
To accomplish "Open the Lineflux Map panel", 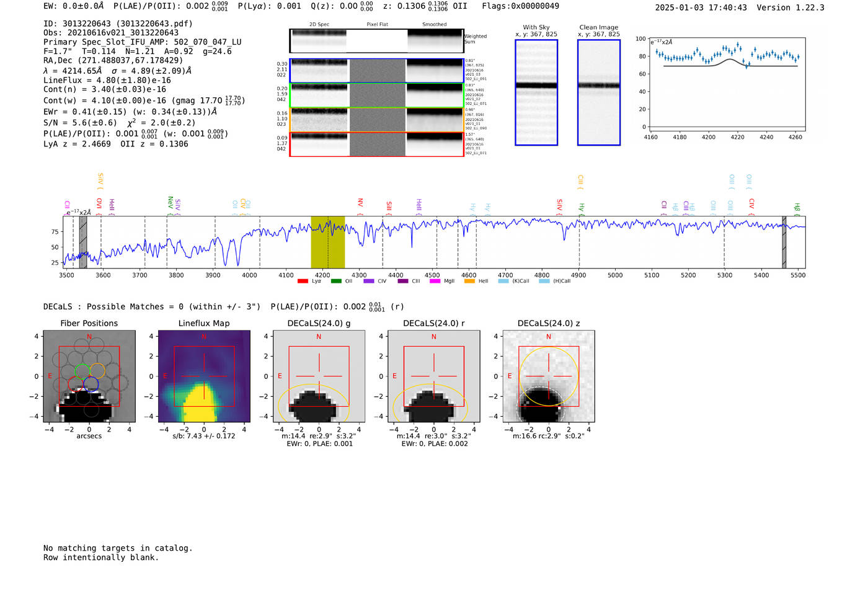I will [x=204, y=376].
